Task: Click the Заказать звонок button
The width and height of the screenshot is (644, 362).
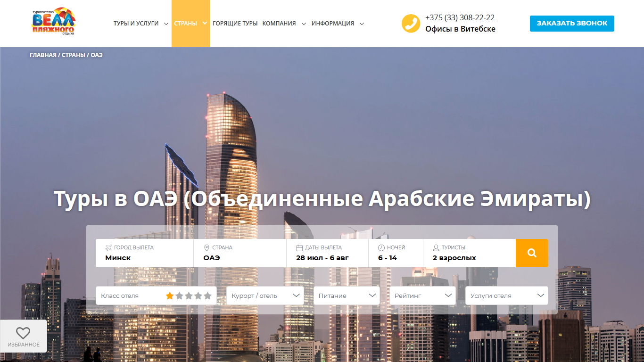Action: [572, 23]
